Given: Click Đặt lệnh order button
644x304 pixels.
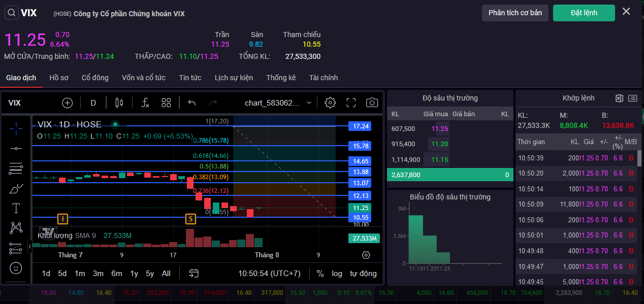Looking at the screenshot, I should pos(584,13).
